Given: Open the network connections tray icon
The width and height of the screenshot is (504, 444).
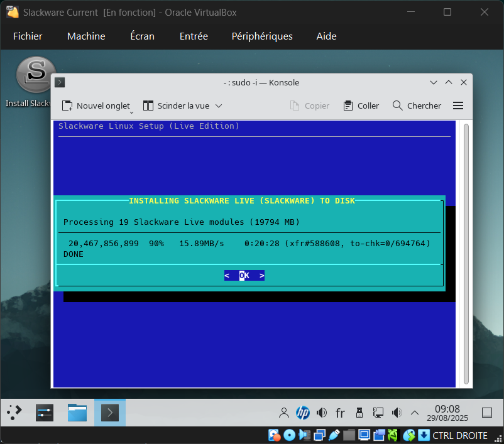Looking at the screenshot, I should (378, 413).
